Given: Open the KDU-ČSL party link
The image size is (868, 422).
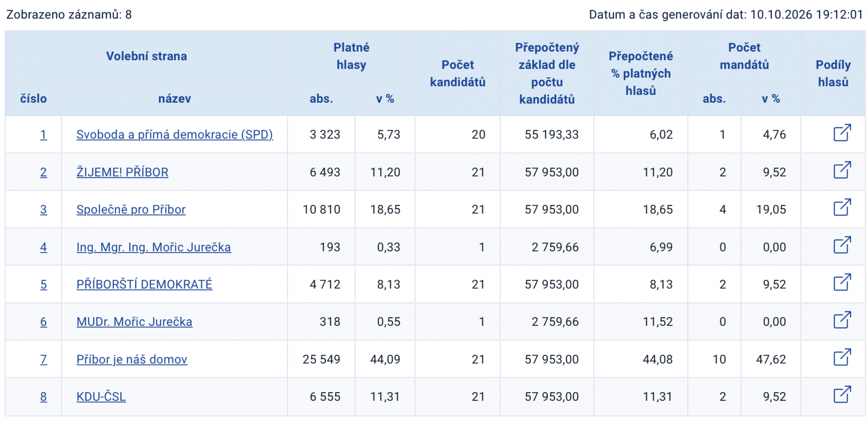Looking at the screenshot, I should point(101,397).
